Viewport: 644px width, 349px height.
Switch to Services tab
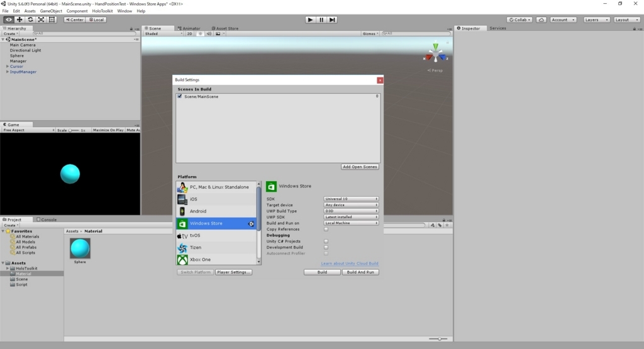pyautogui.click(x=498, y=28)
